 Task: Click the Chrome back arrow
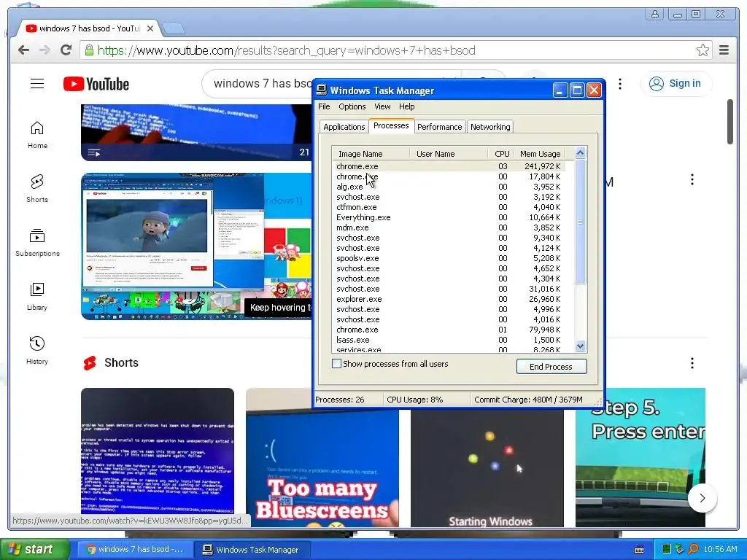pos(23,50)
